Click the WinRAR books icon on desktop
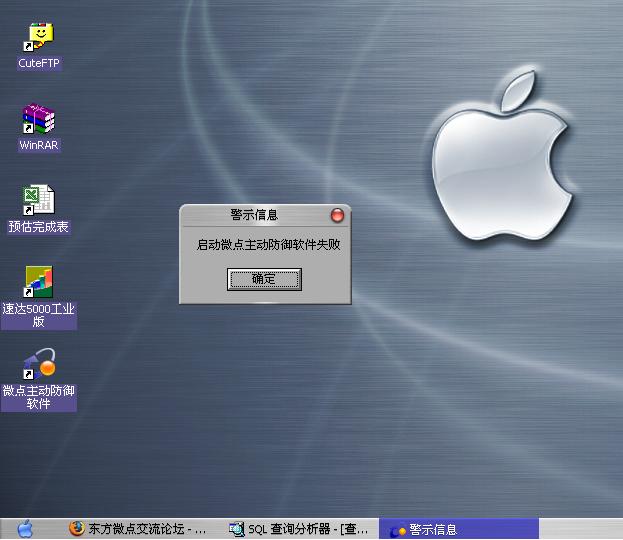This screenshot has width=623, height=540. pyautogui.click(x=39, y=120)
